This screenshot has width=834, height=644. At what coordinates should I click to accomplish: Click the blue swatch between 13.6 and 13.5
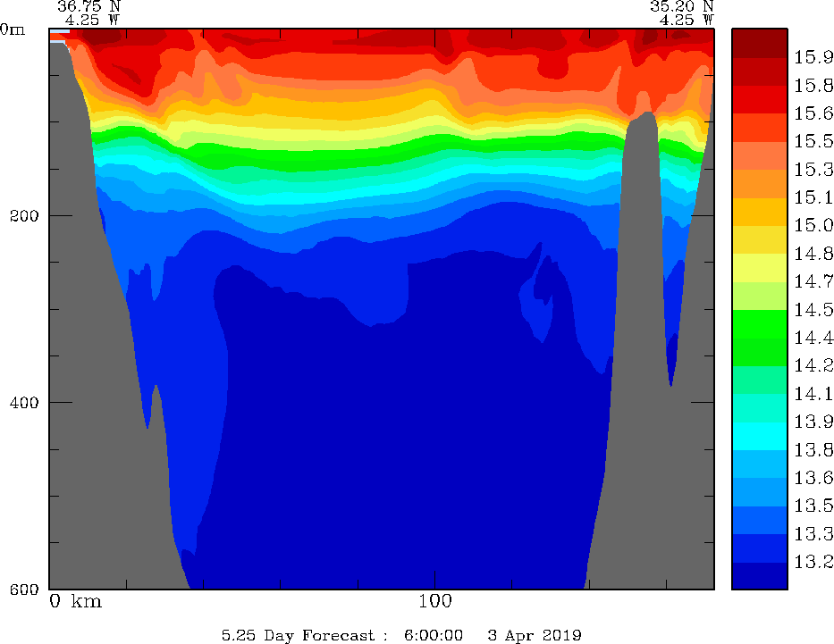pyautogui.click(x=760, y=492)
